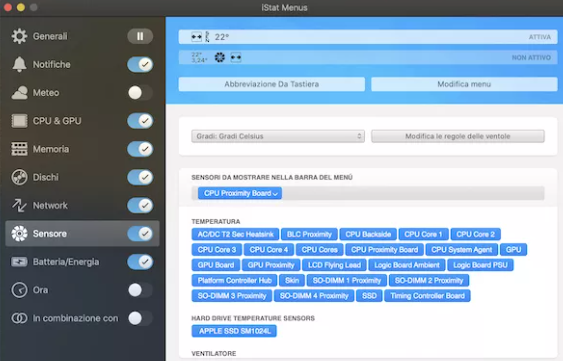Open the Network section
563x361 pixels.
[50, 205]
